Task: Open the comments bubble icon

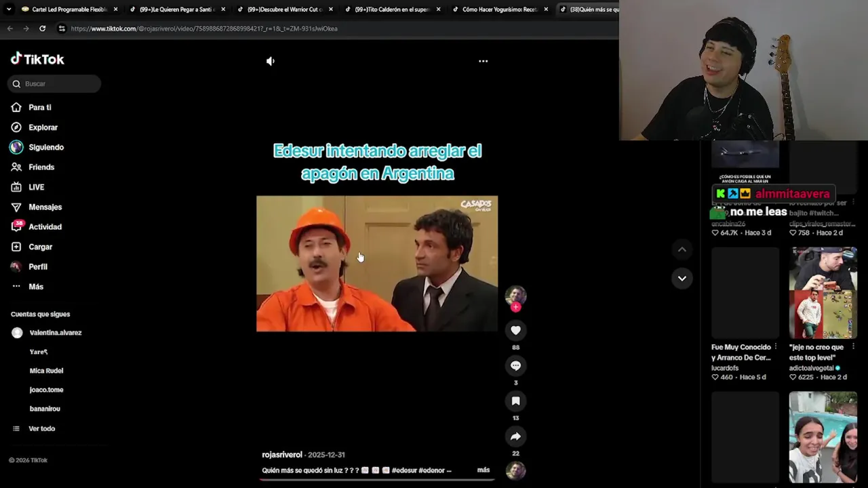Action: point(515,366)
